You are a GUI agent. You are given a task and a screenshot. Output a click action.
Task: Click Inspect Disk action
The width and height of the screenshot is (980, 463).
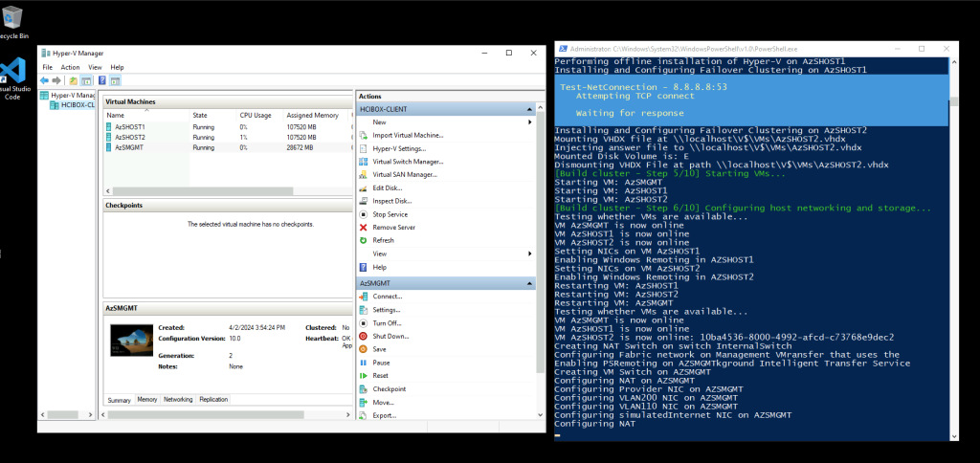391,201
